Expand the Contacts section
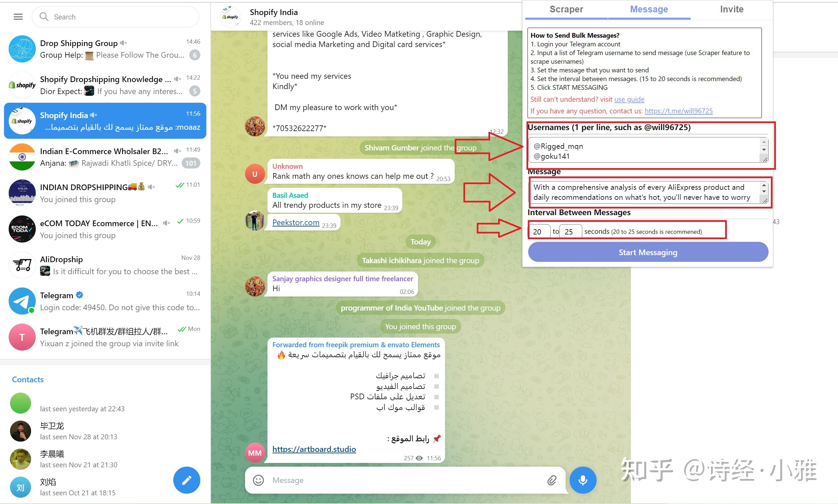 pos(28,379)
